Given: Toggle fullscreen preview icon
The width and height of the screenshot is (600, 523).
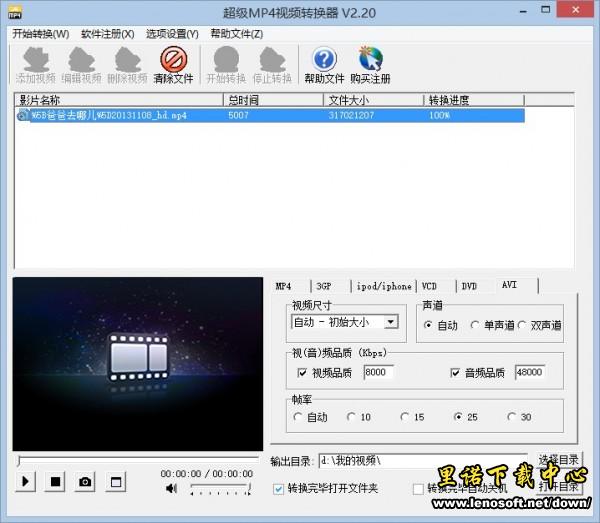Looking at the screenshot, I should 116,481.
